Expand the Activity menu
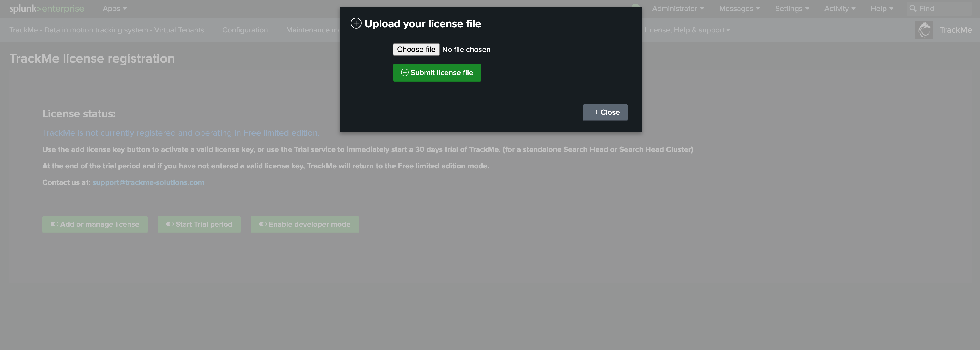 [x=840, y=8]
